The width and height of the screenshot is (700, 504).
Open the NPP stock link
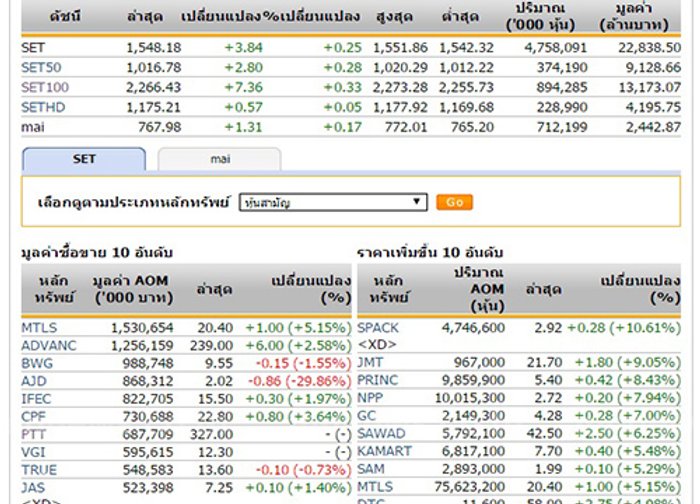[x=370, y=398]
